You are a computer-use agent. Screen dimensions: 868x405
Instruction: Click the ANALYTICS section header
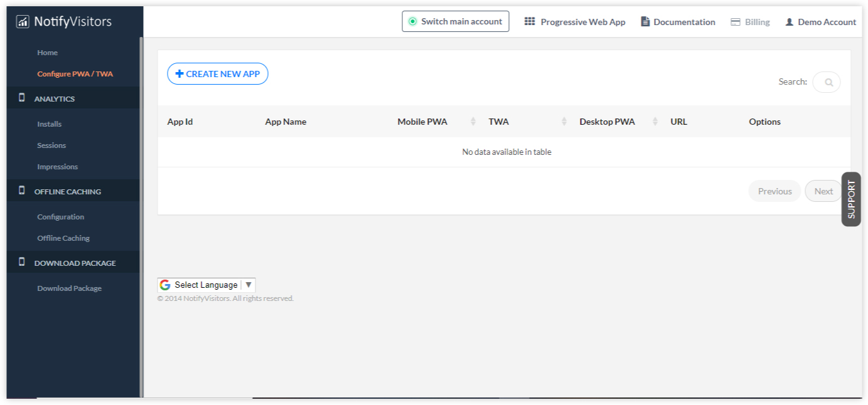[x=73, y=98]
